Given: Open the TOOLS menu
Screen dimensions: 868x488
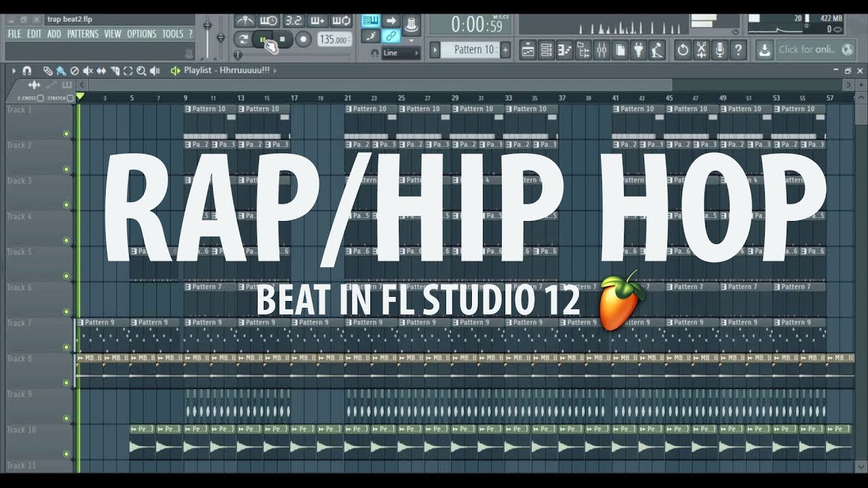Looking at the screenshot, I should [173, 34].
